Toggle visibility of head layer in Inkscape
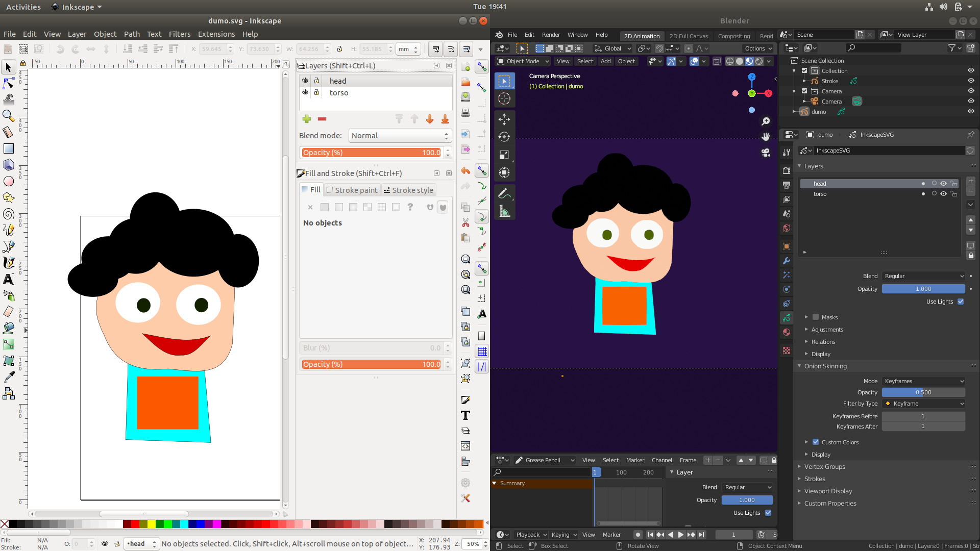 click(305, 81)
